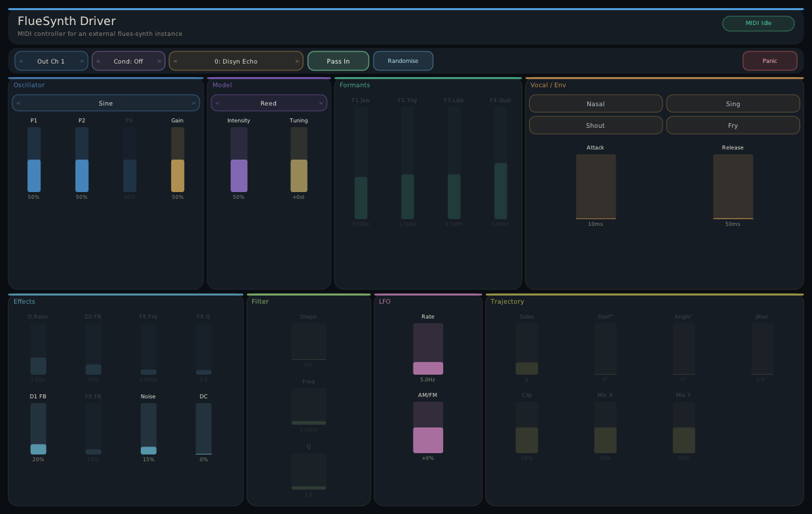Adjust the oscillator Gain slider
Screen dimensions: 812x514
[177, 160]
